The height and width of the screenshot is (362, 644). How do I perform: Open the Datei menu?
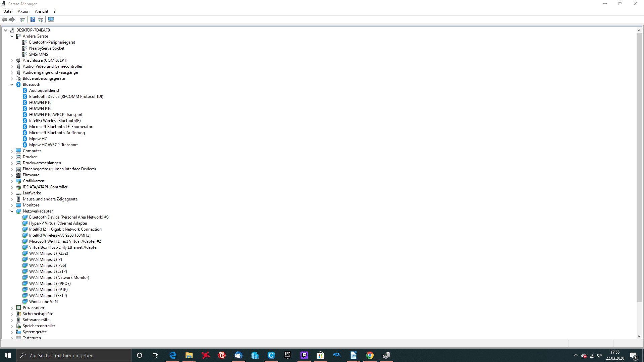coord(8,11)
